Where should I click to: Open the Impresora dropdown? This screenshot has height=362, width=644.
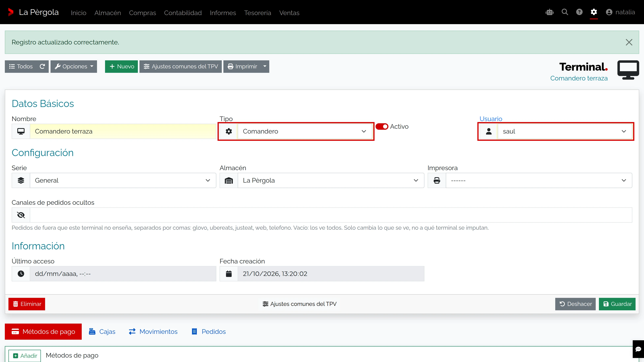point(539,180)
